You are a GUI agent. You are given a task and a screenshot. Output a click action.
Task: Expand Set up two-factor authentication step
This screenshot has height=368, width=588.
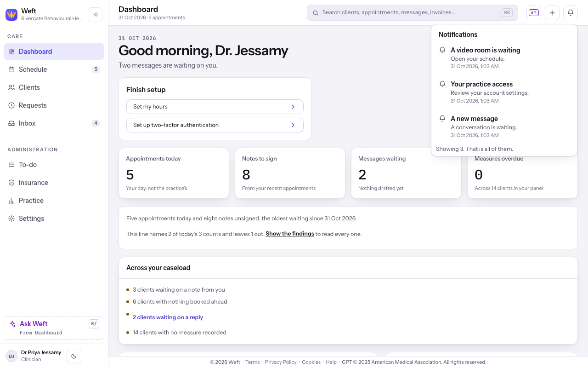tap(215, 125)
